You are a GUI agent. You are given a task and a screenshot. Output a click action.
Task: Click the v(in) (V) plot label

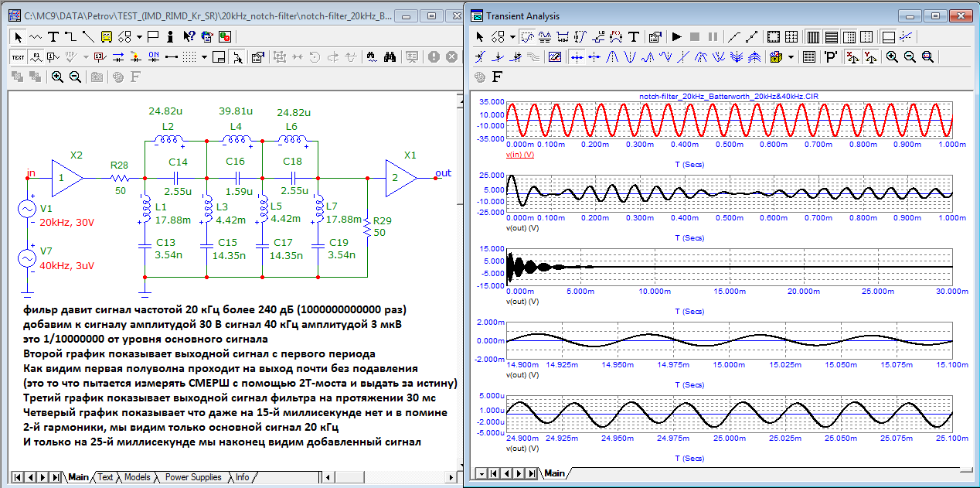(x=522, y=155)
